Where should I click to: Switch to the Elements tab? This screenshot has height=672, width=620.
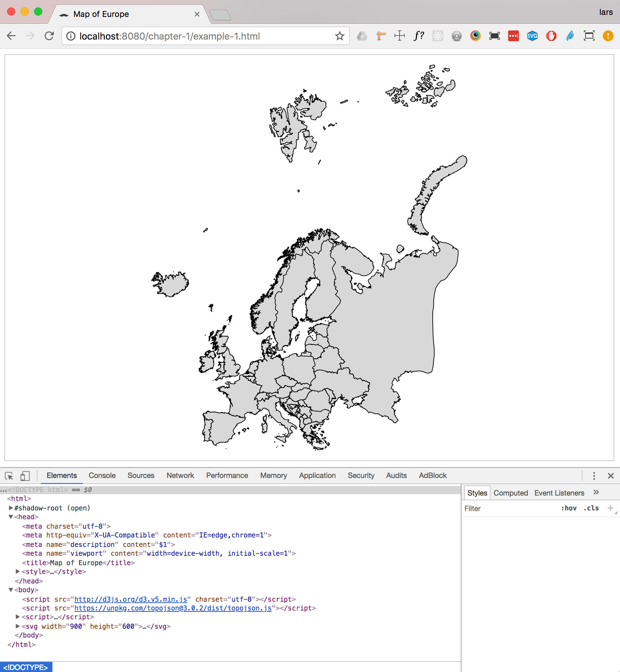coord(62,475)
